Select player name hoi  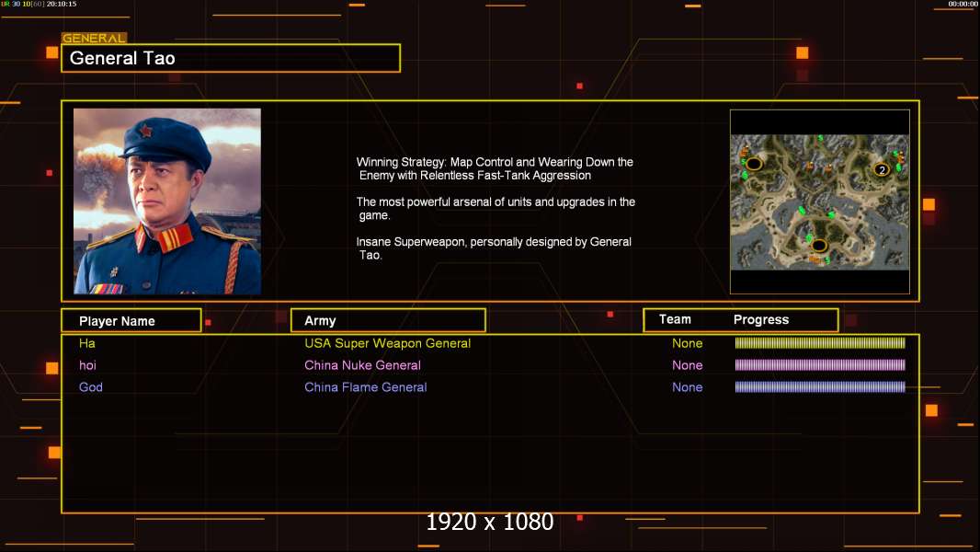tap(87, 365)
